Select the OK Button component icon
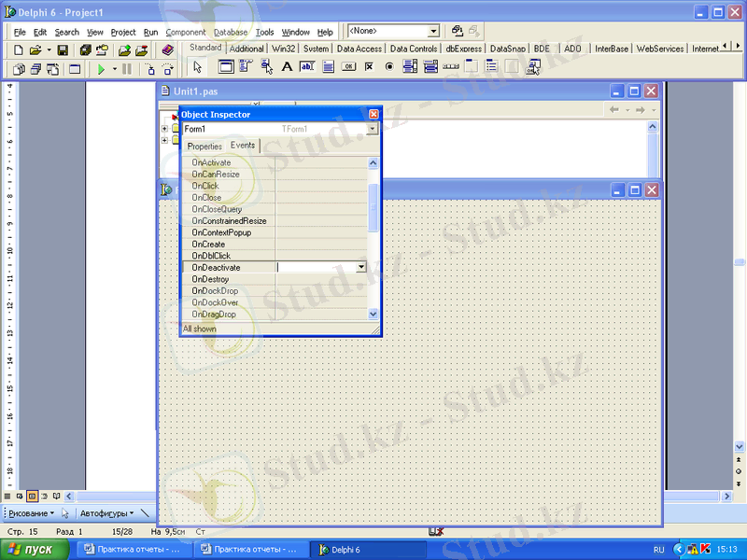Viewport: 747px width, 560px height. click(x=348, y=67)
